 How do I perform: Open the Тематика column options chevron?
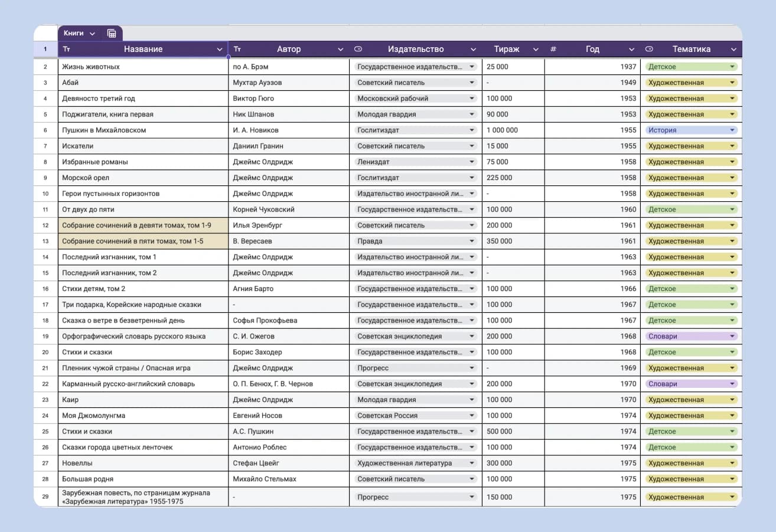point(733,50)
